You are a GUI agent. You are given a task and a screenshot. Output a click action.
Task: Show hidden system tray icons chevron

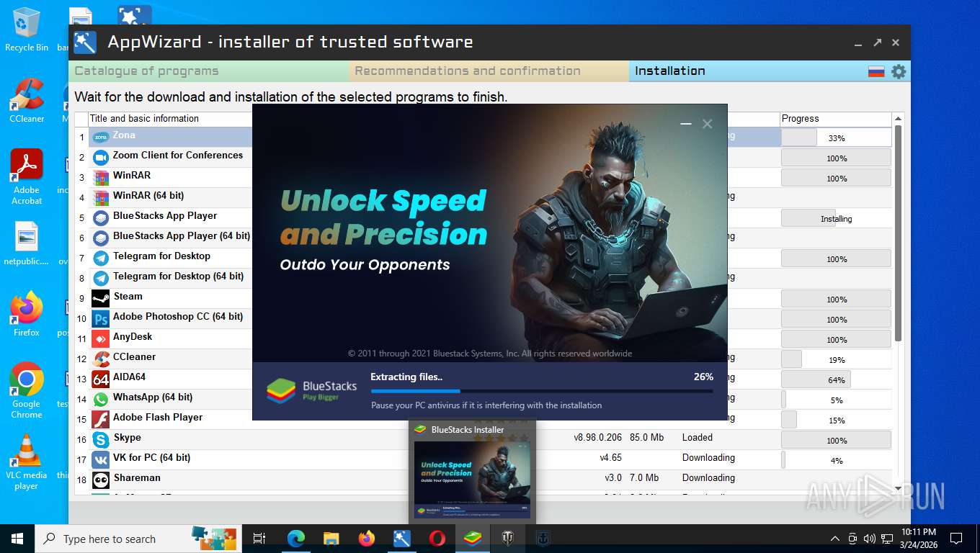click(835, 539)
